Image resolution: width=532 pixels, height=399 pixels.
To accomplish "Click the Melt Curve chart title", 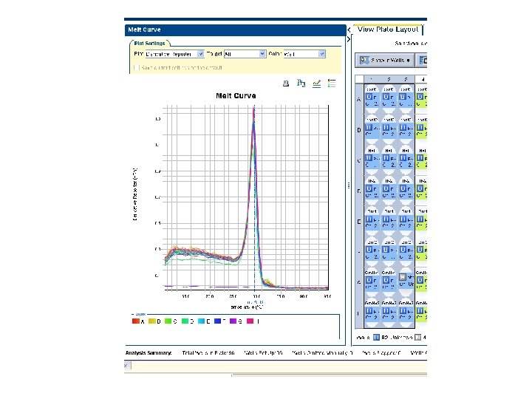I will pyautogui.click(x=236, y=95).
